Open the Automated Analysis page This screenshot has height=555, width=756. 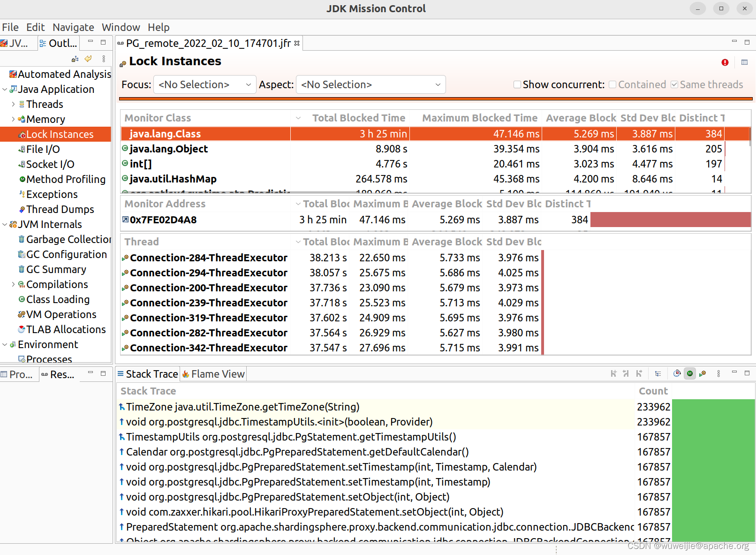tap(60, 74)
